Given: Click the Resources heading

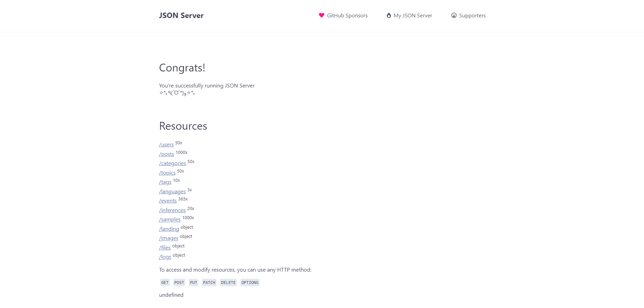Looking at the screenshot, I should click(x=183, y=126).
